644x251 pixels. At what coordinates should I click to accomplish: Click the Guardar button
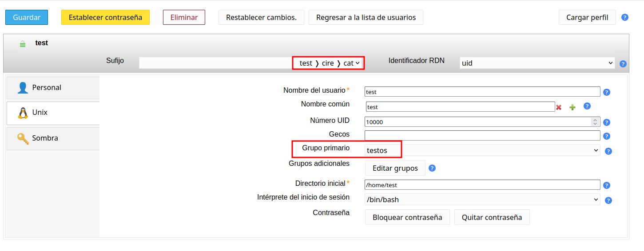27,17
